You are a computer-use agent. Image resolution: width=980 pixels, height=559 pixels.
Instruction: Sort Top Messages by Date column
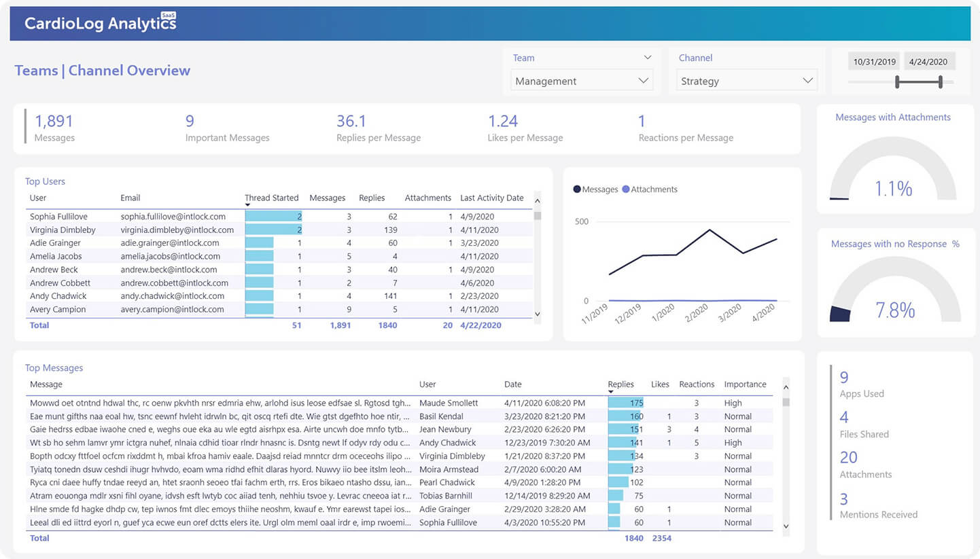click(513, 384)
